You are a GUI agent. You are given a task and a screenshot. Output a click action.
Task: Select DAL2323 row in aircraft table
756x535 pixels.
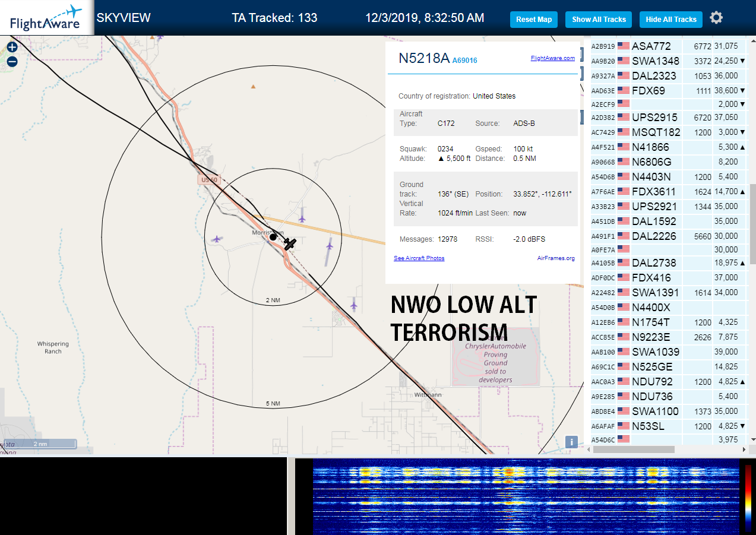(x=669, y=75)
